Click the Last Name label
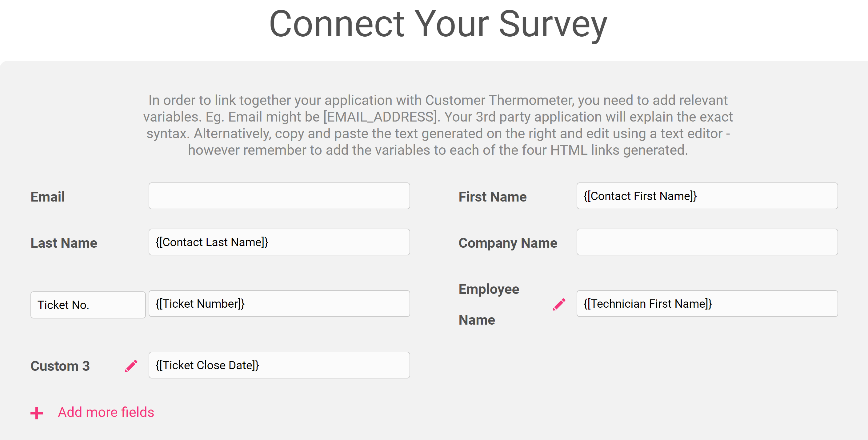 [x=64, y=243]
